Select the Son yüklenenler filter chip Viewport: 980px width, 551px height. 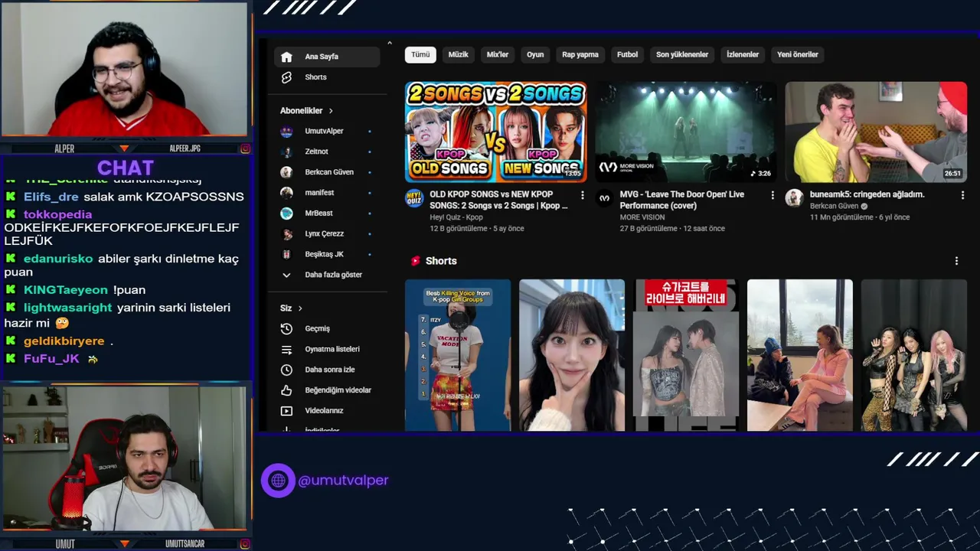coord(682,54)
